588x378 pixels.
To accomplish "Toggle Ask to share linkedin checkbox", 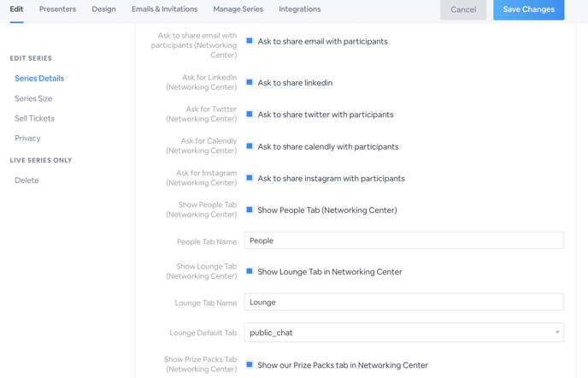I will pyautogui.click(x=250, y=82).
